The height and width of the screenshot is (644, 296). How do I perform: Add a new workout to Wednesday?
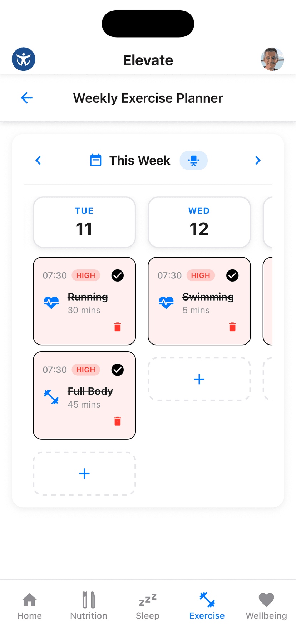[199, 379]
